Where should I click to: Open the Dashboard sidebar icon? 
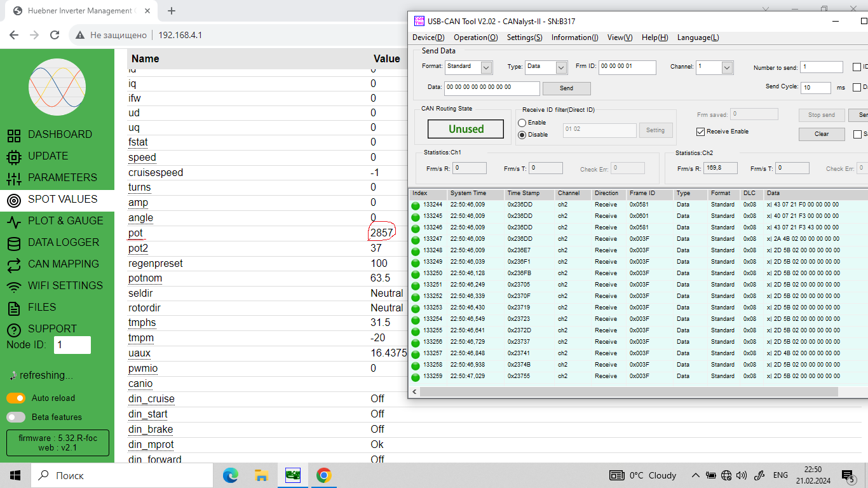(x=14, y=135)
